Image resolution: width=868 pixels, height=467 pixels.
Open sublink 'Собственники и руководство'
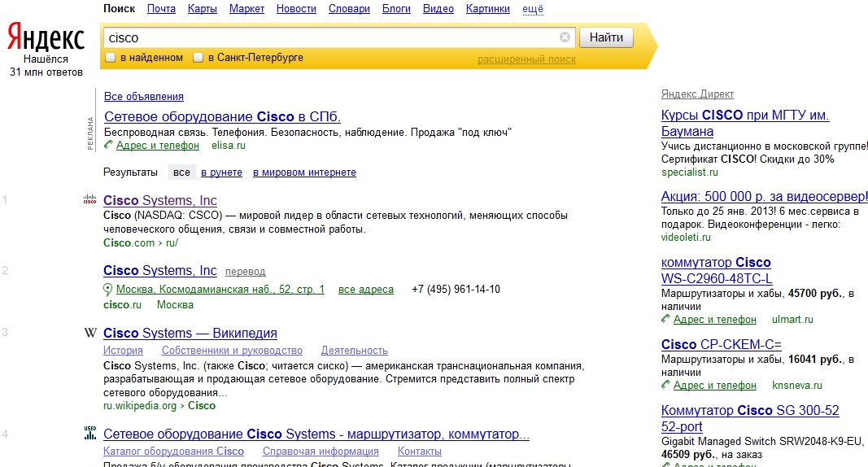tap(232, 350)
